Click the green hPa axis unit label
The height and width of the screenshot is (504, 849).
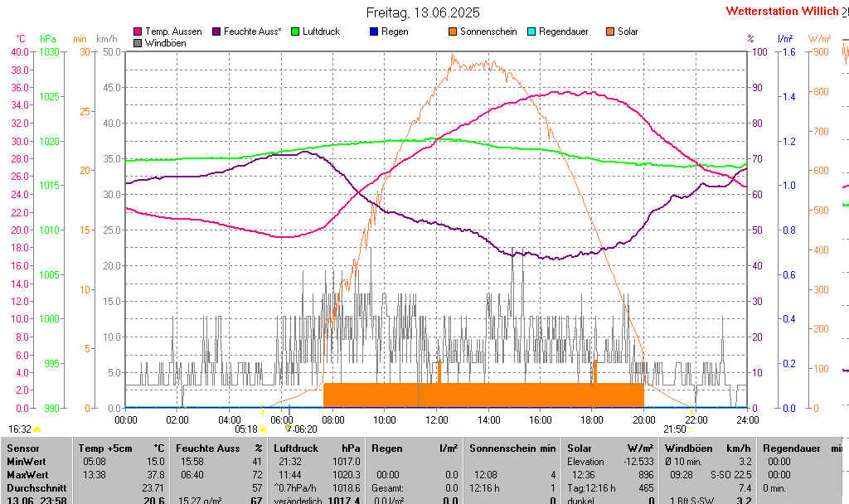47,39
